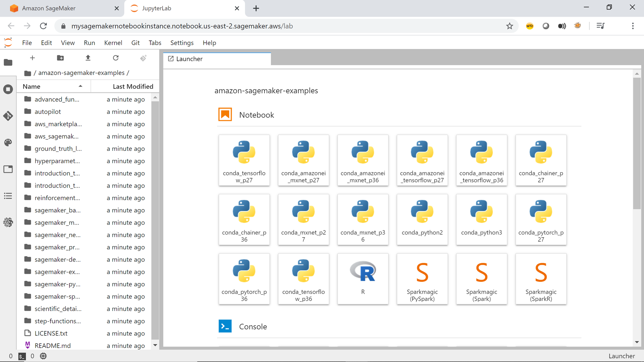Image resolution: width=644 pixels, height=362 pixels.
Task: Launch Sparkmagic (PySpark) notebook
Action: click(422, 279)
